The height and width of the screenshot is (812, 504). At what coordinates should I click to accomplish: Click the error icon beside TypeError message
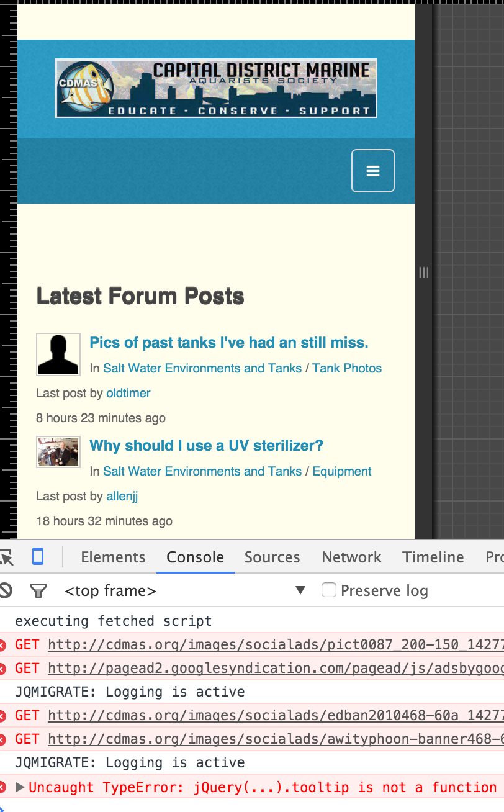pos(2,787)
